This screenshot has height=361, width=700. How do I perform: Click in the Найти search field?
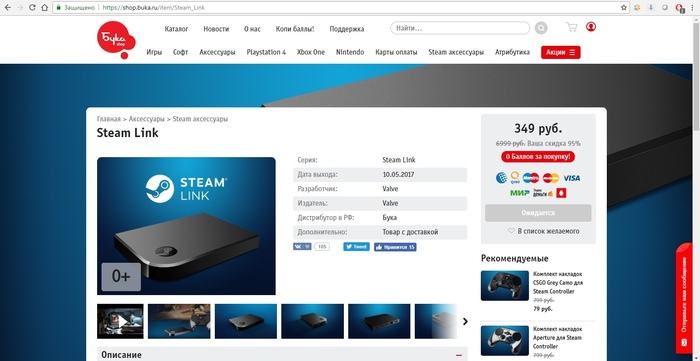[460, 28]
